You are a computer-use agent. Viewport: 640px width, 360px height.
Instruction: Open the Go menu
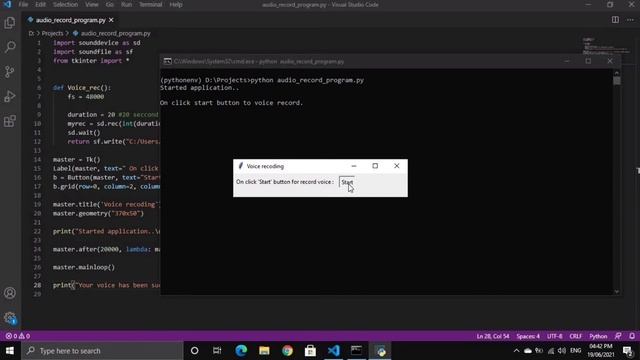110,4
